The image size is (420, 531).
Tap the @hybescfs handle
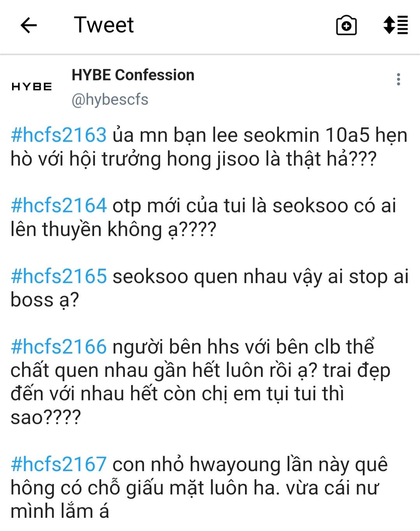(x=110, y=100)
